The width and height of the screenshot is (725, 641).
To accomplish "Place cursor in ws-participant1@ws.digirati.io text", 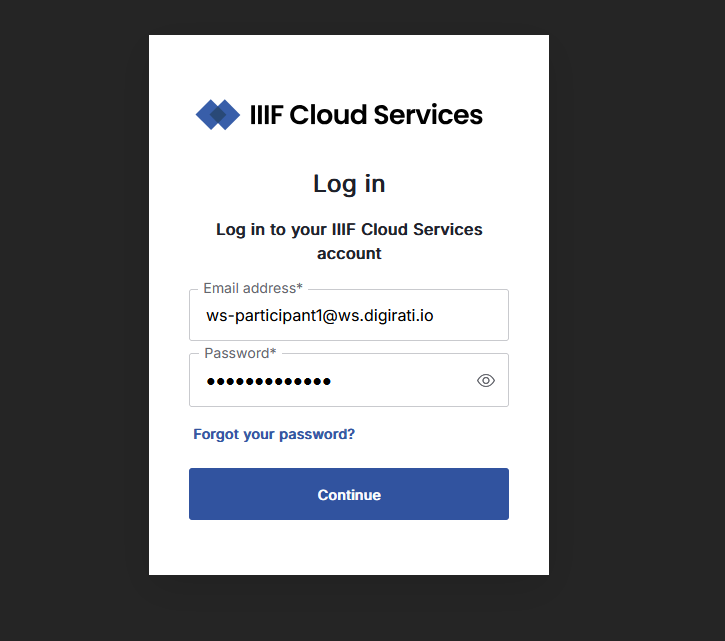I will pyautogui.click(x=319, y=315).
